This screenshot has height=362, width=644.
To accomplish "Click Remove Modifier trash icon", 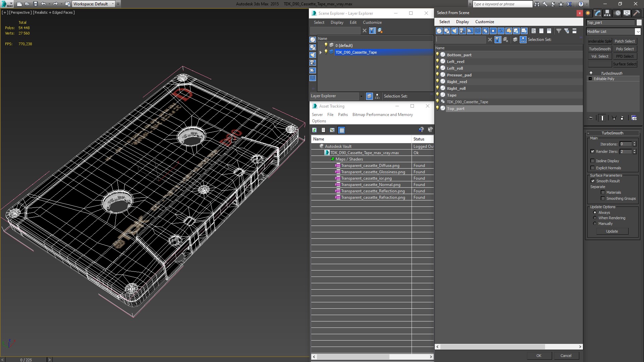I will click(x=622, y=118).
